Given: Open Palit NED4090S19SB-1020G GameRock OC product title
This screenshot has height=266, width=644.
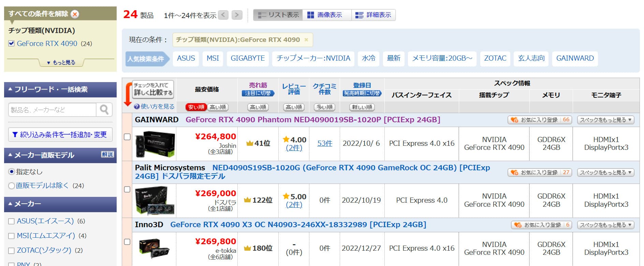Looking at the screenshot, I should coord(312,172).
